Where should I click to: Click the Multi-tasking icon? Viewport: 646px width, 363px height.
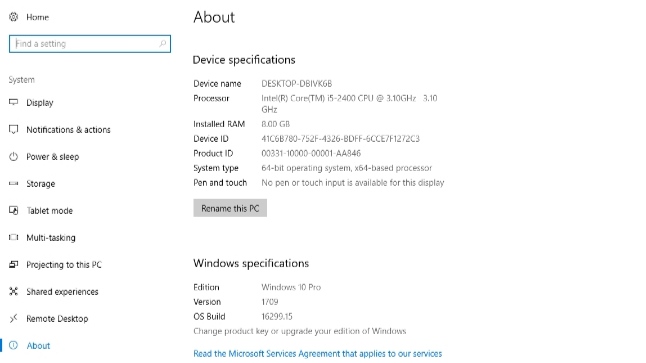click(x=14, y=237)
